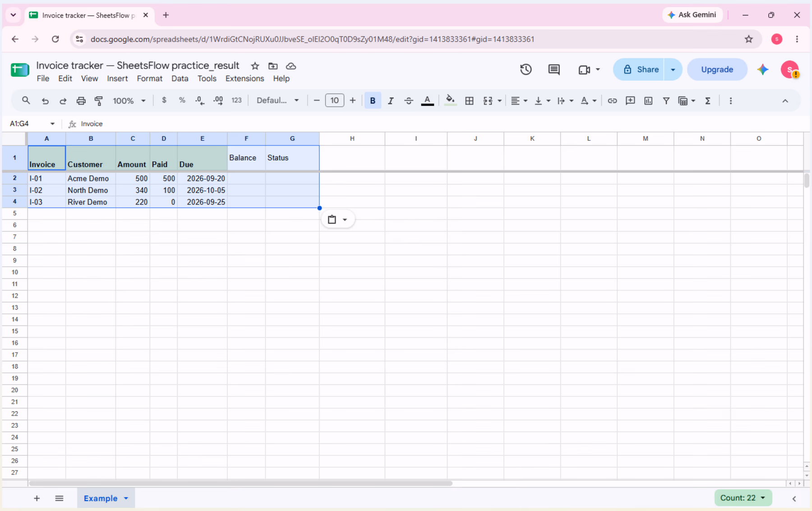The image size is (812, 511).
Task: Expand the Count: 22 summary dropdown
Action: 743,498
